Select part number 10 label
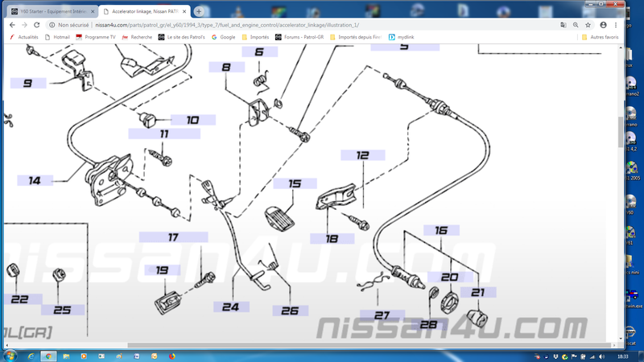The image size is (644, 362). pyautogui.click(x=192, y=120)
